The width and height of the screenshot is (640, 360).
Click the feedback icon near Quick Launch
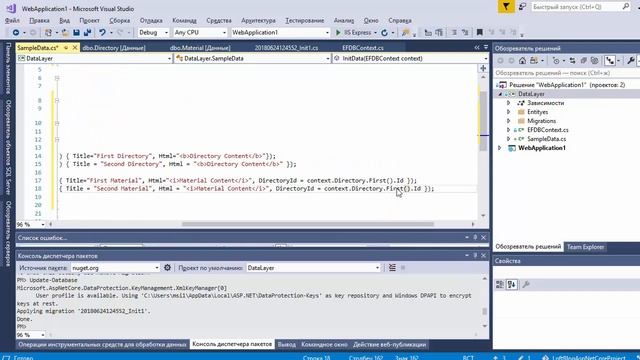click(522, 7)
